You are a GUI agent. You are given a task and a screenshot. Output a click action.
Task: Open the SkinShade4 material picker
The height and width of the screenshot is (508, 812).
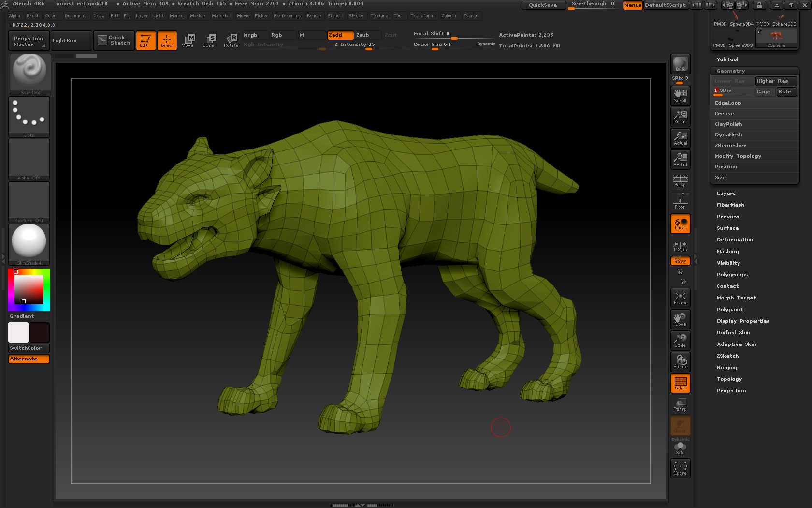pyautogui.click(x=29, y=245)
